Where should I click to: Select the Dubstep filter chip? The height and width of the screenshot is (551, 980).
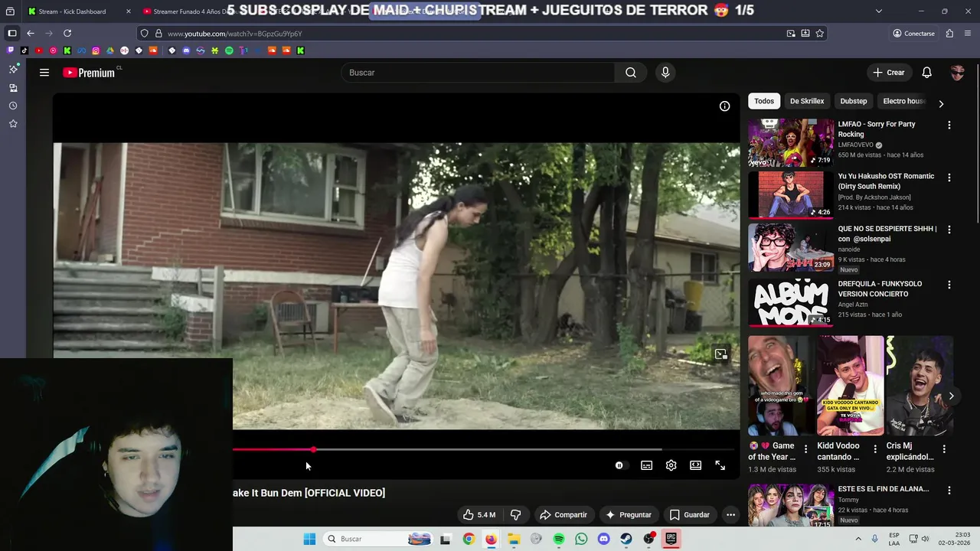click(854, 101)
